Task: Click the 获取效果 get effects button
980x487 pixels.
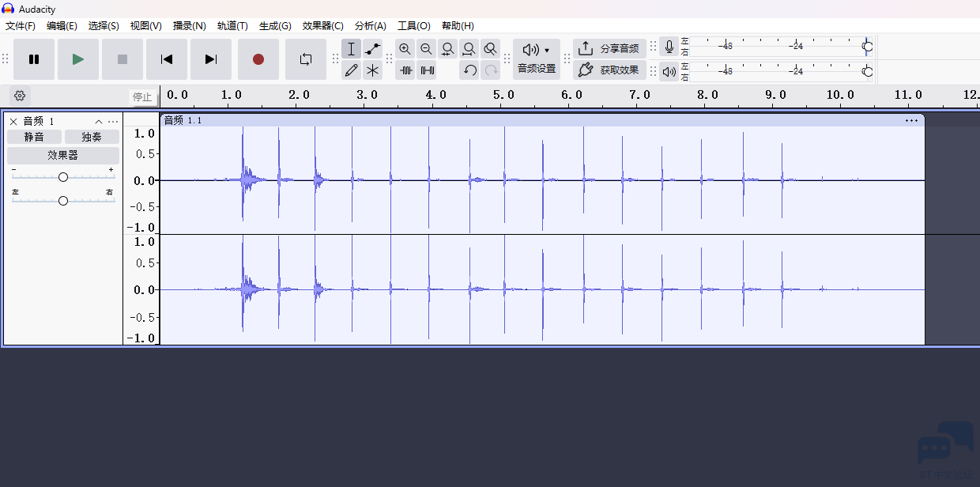Action: [x=609, y=70]
